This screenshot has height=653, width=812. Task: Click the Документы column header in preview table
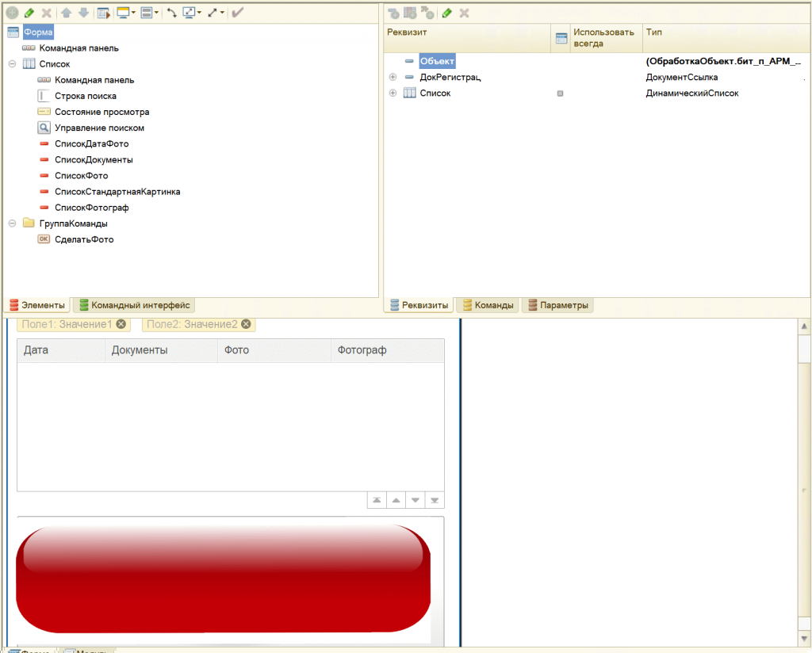pos(162,350)
